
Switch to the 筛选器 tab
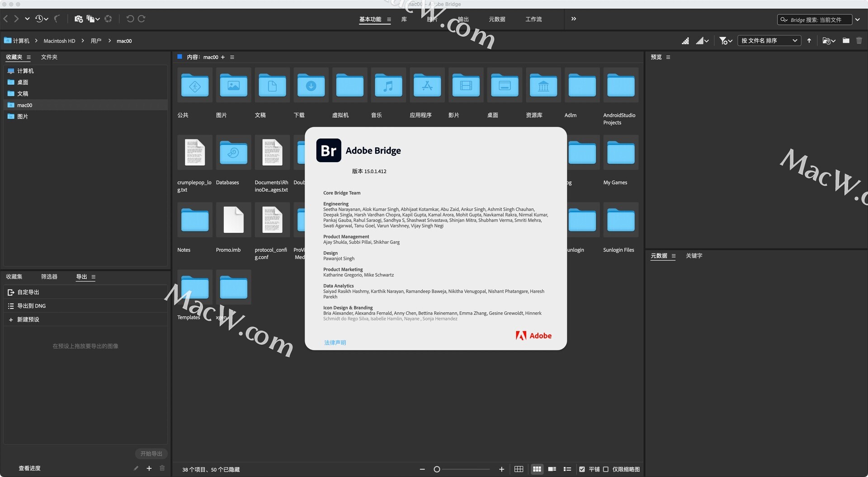49,276
